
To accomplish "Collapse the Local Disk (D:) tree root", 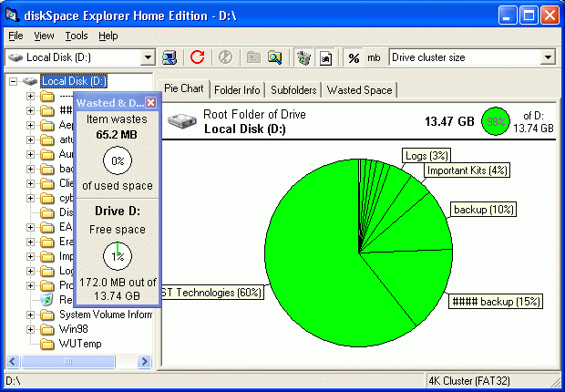I will pos(13,81).
